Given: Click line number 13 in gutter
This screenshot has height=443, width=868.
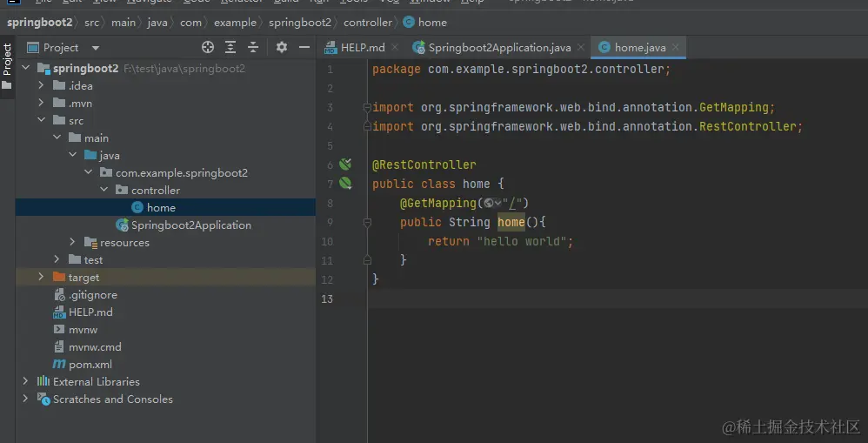Looking at the screenshot, I should click(x=327, y=299).
